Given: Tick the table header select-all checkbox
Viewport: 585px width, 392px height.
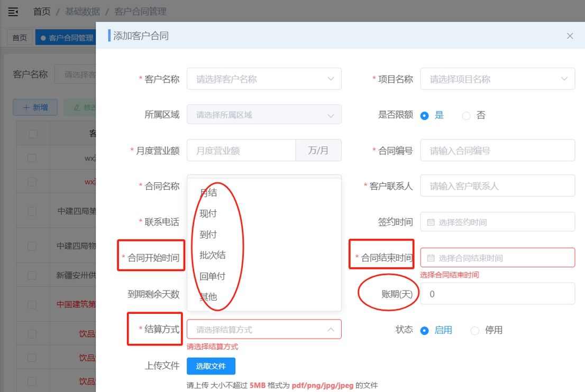Looking at the screenshot, I should click(x=33, y=134).
